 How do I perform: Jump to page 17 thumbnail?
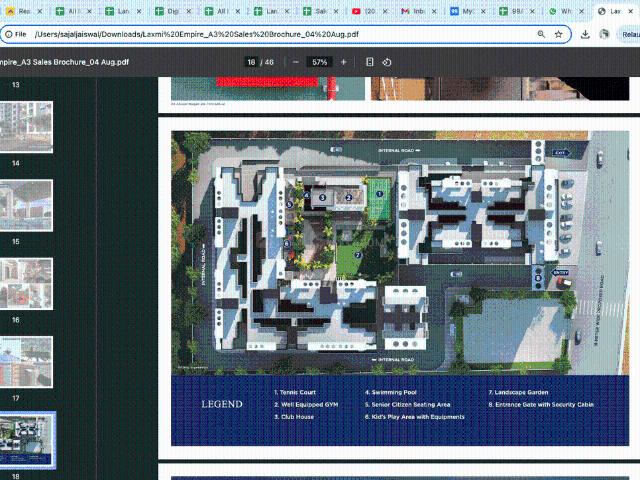26,360
